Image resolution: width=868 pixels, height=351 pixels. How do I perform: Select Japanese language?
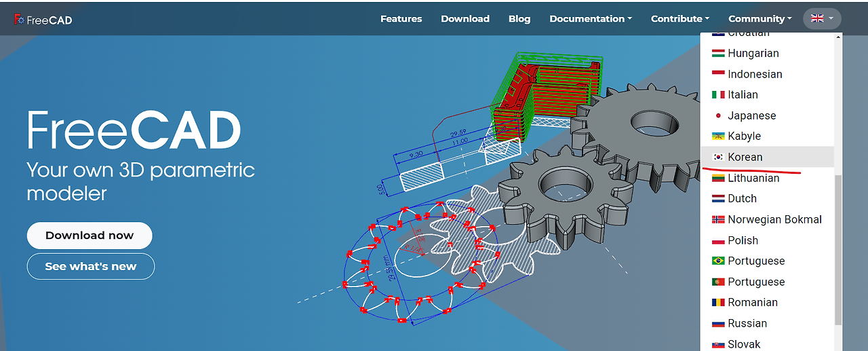[768, 115]
